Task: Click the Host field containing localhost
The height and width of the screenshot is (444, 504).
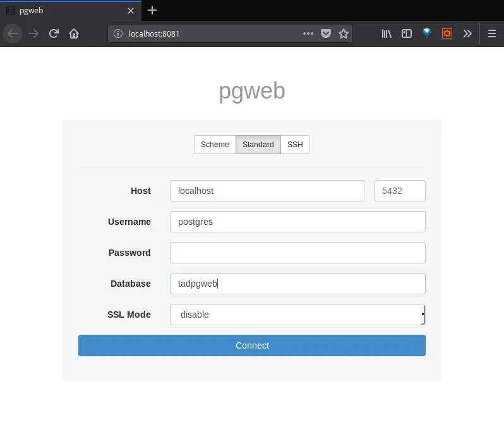Action: pos(267,191)
